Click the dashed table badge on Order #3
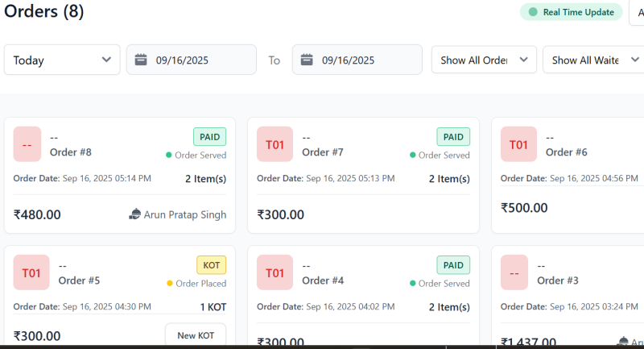The width and height of the screenshot is (644, 349). pos(514,273)
